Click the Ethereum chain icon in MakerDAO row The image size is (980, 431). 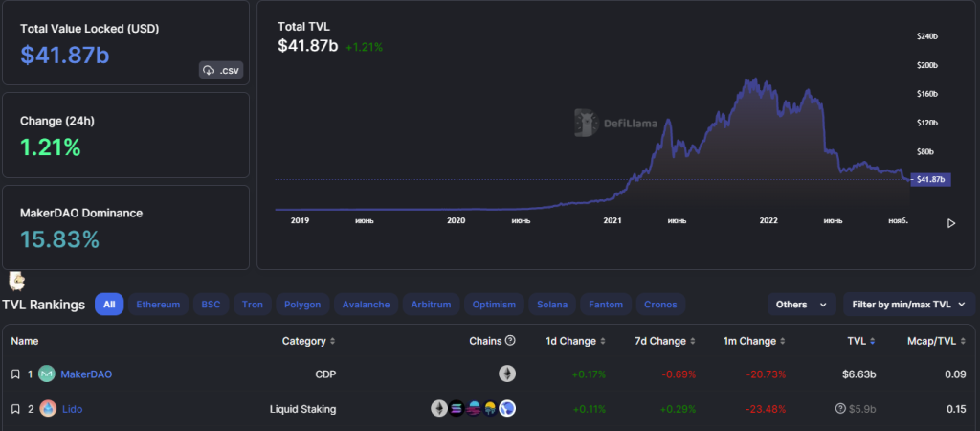pyautogui.click(x=507, y=374)
